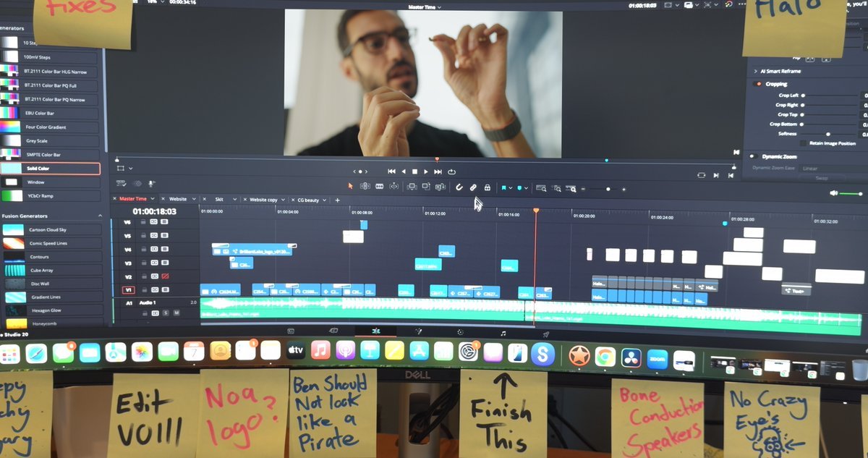Solo the Audio 1 track
868x458 pixels.
click(x=166, y=313)
